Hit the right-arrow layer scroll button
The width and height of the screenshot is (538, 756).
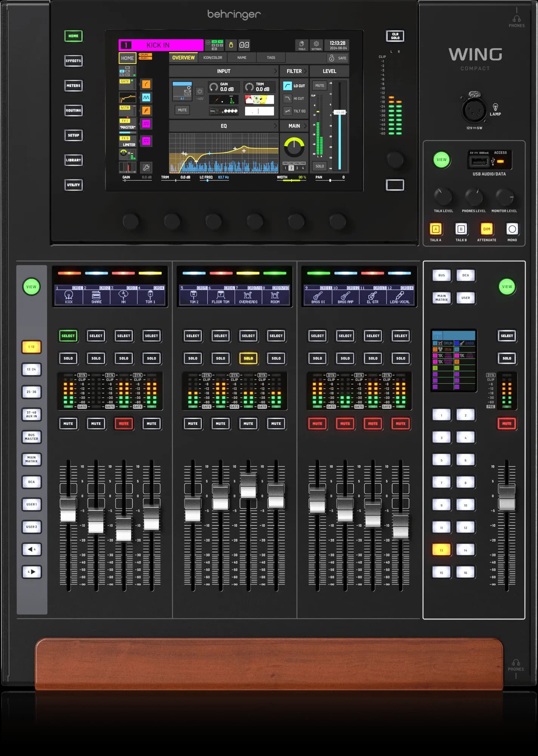click(32, 572)
